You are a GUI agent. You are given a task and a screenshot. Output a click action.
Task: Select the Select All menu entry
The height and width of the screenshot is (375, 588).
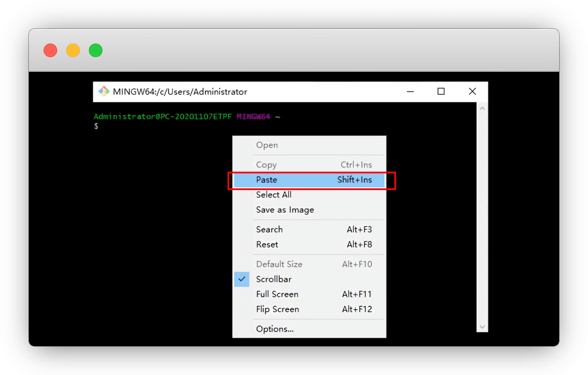274,195
